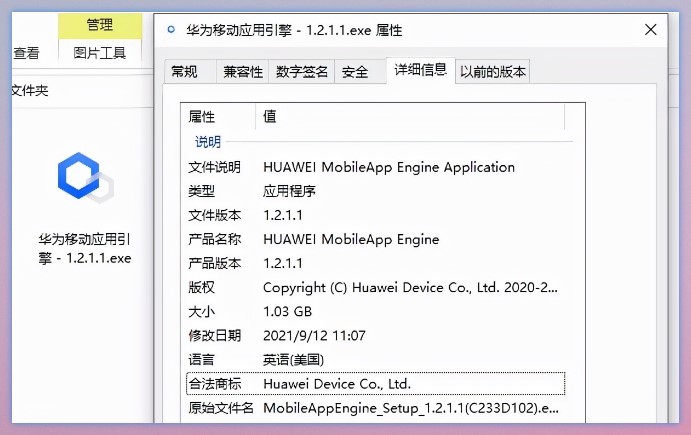Select the 华为移动应用引擎 exe file icon
Image resolution: width=691 pixels, height=435 pixels.
tap(85, 177)
